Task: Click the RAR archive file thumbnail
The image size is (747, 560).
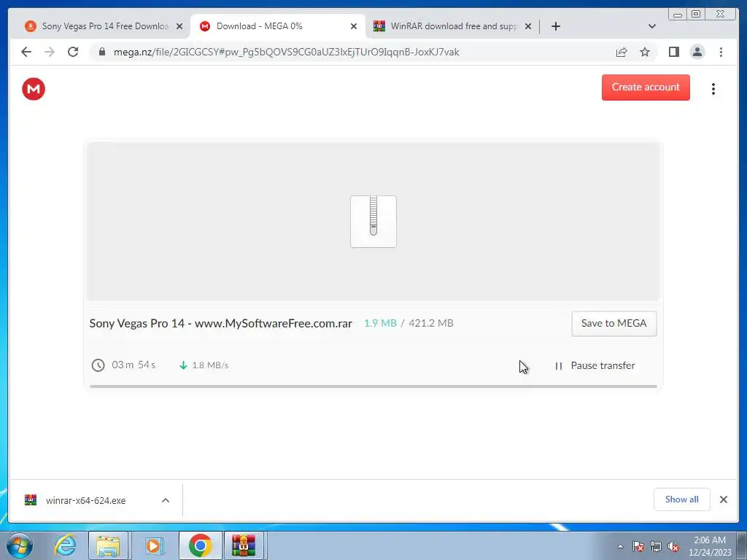Action: [373, 222]
